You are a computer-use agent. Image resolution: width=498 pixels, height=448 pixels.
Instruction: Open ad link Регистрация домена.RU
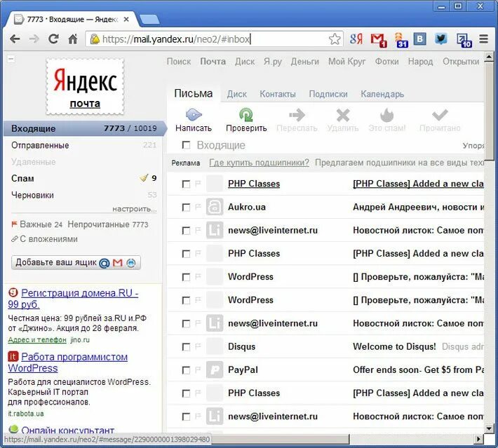(x=73, y=299)
